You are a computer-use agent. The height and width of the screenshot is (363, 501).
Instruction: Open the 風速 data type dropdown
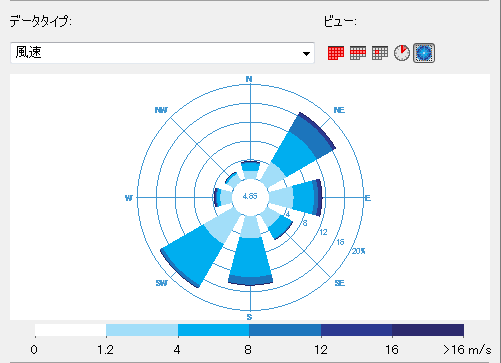162,53
